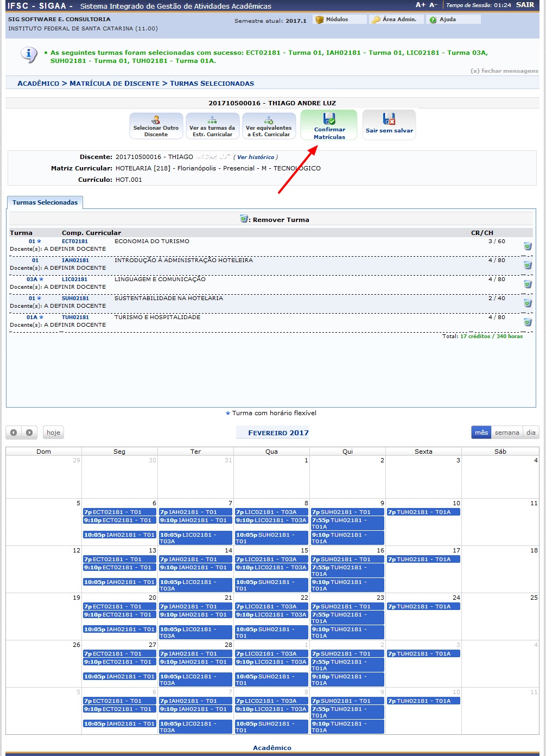Go to previous month in calendar
Image resolution: width=546 pixels, height=756 pixels.
click(x=14, y=433)
